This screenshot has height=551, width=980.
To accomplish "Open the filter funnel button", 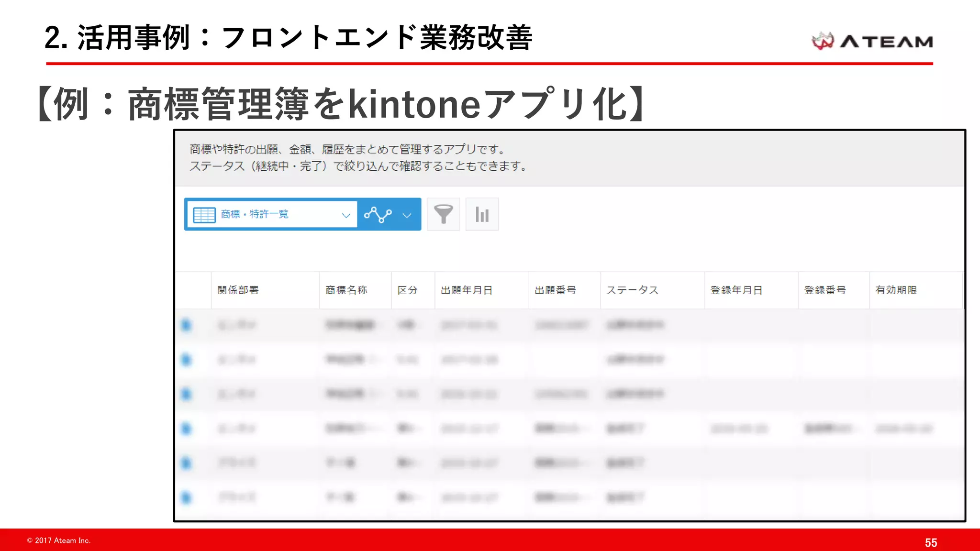I will coord(443,214).
